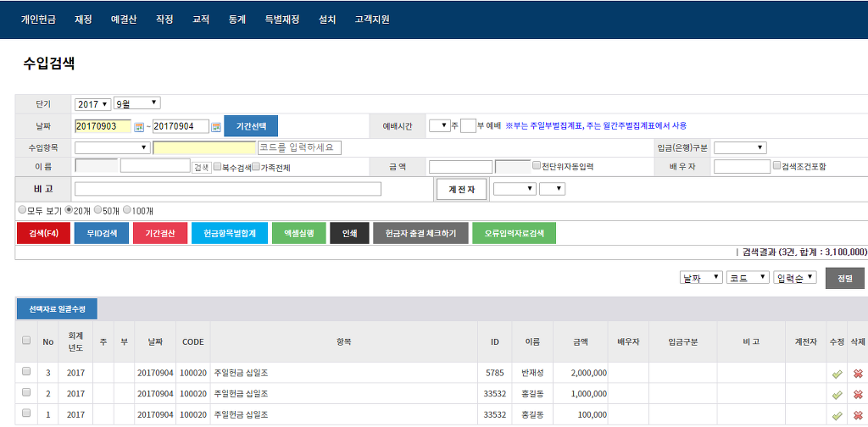Click the red 검색(F4) button
Image resolution: width=868 pixels, height=427 pixels.
click(x=43, y=233)
